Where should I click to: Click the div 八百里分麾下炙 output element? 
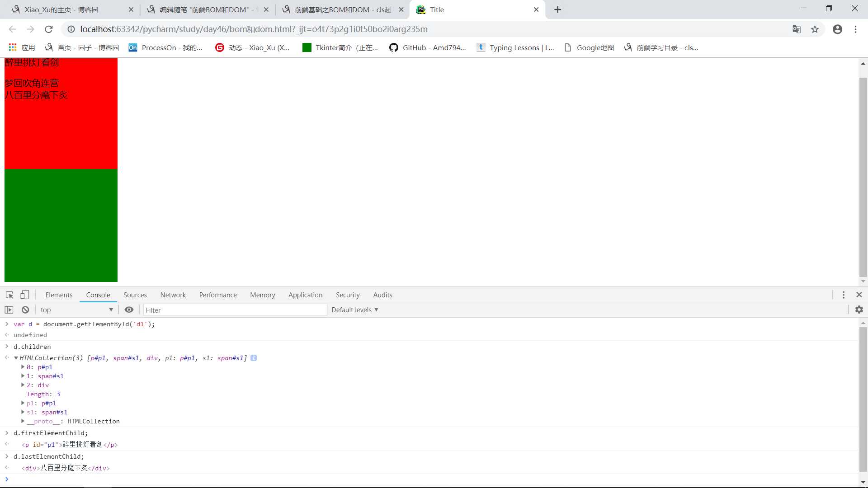66,468
